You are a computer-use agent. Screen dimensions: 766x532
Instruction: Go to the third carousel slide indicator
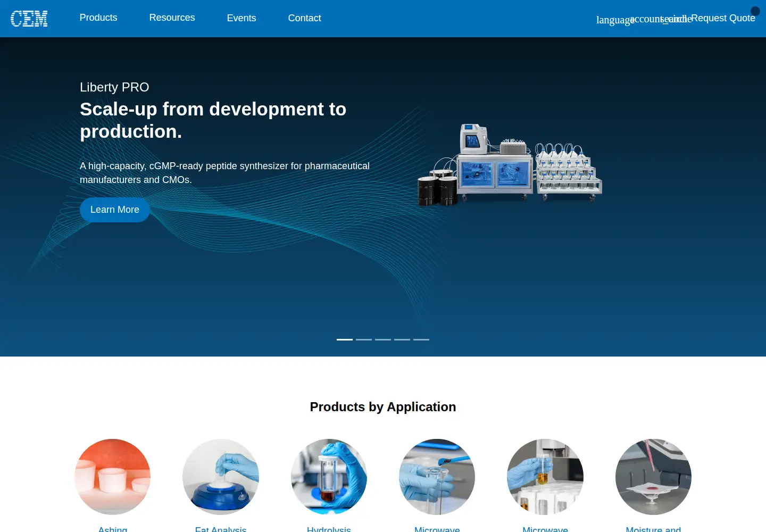click(383, 339)
